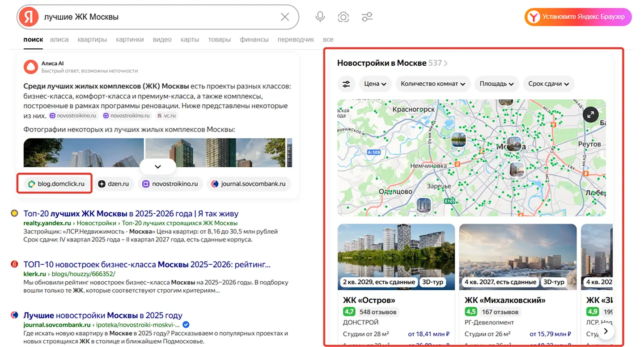
Task: Open the Площадь filter dropdown
Action: 497,84
